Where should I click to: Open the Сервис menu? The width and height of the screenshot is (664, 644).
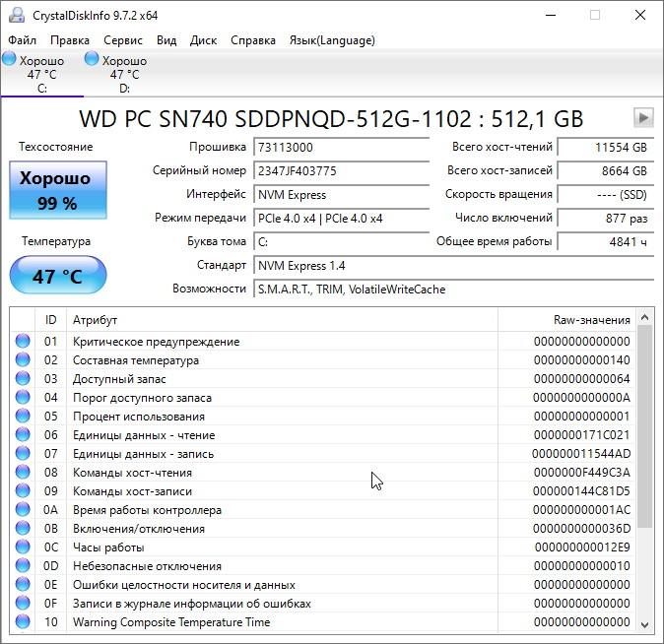pyautogui.click(x=123, y=40)
